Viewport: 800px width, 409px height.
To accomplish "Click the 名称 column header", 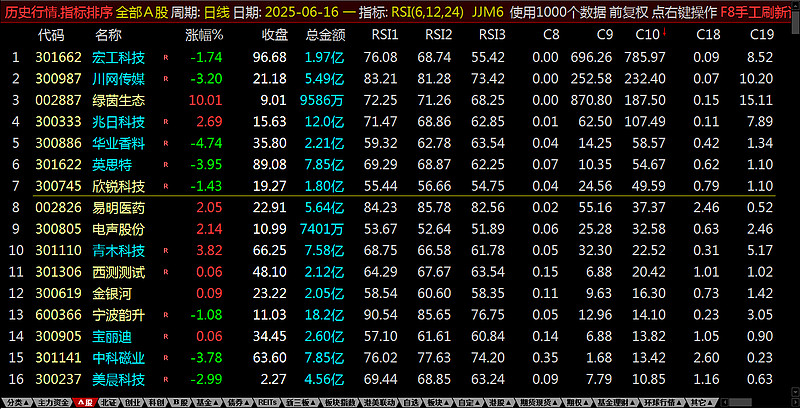I will pos(108,35).
